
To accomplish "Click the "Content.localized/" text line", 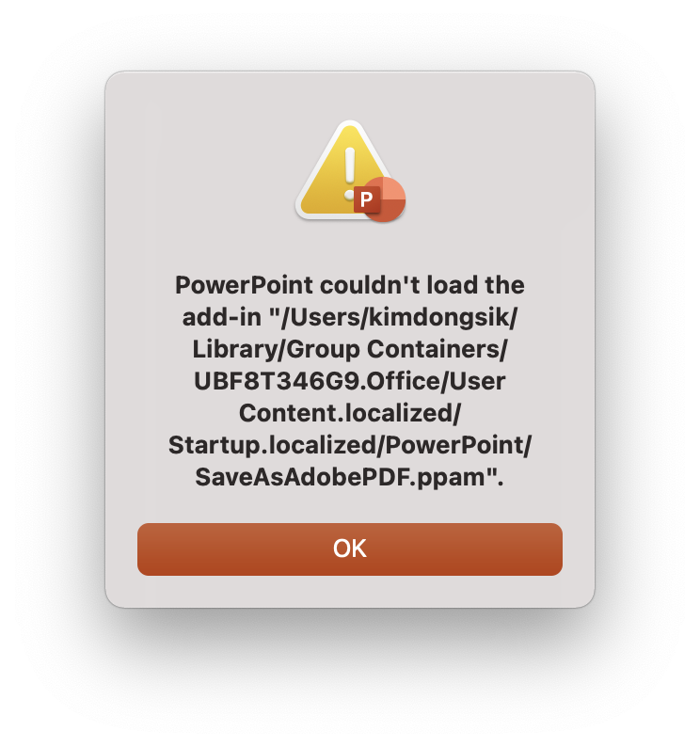I will [350, 413].
